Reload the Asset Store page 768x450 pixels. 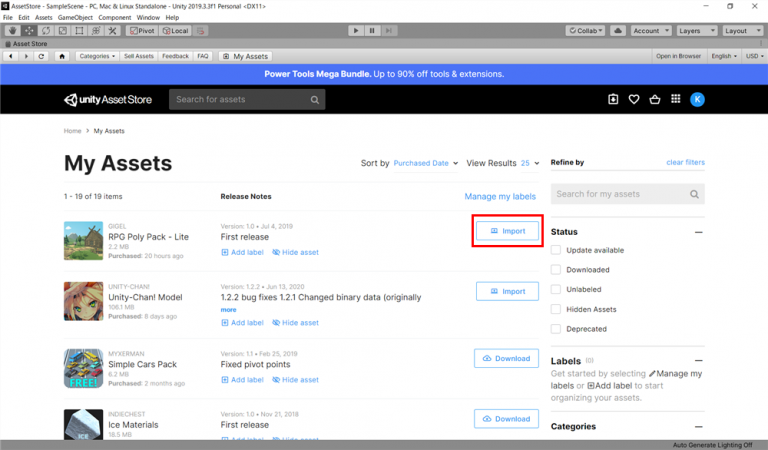[x=41, y=56]
